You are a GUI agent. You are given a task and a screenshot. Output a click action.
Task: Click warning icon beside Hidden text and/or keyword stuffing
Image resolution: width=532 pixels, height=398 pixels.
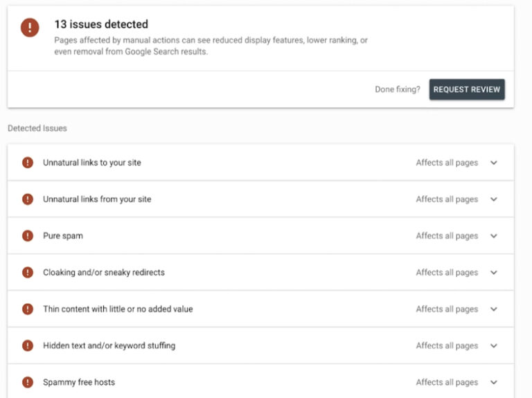tap(28, 345)
